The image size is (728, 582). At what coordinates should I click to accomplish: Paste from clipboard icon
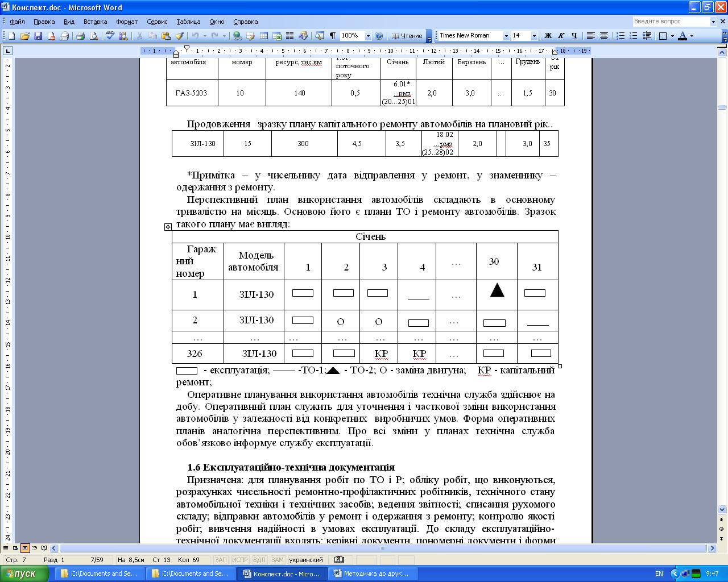(166, 36)
